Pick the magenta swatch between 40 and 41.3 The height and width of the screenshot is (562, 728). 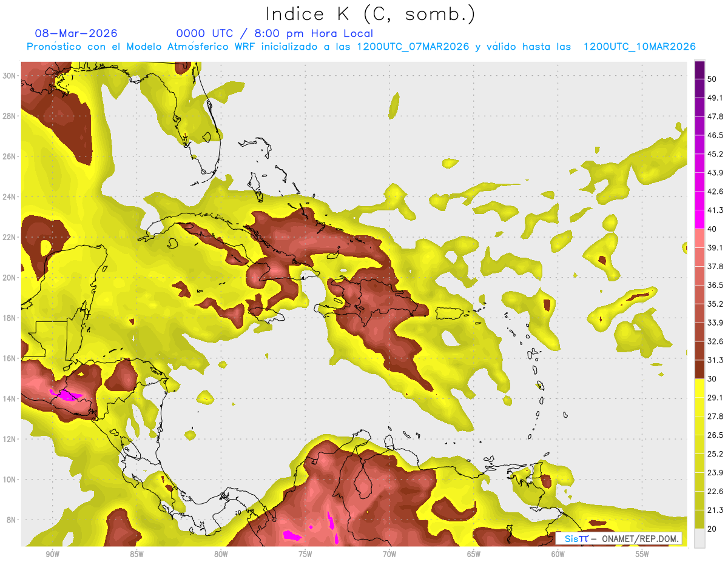click(699, 219)
